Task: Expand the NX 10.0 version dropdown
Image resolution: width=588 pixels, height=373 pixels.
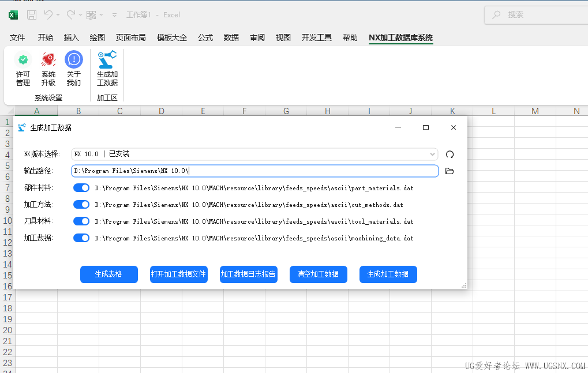Action: click(432, 154)
